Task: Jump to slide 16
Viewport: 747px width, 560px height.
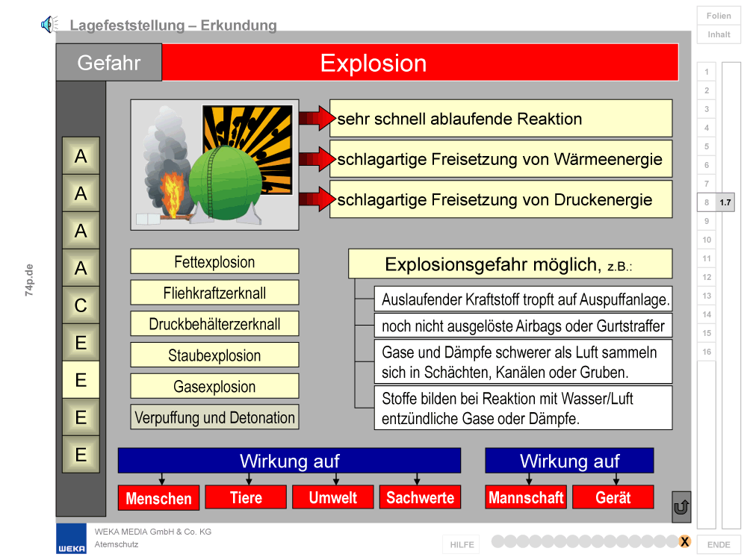Action: [707, 352]
